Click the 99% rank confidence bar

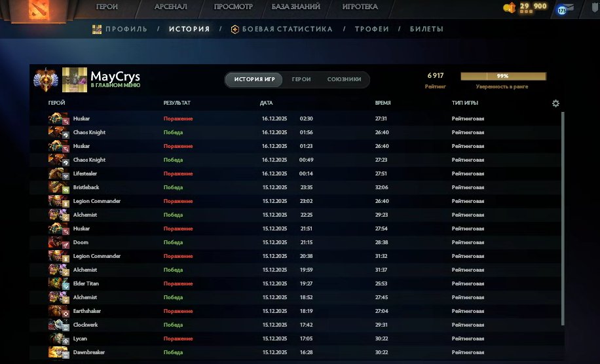tap(504, 76)
